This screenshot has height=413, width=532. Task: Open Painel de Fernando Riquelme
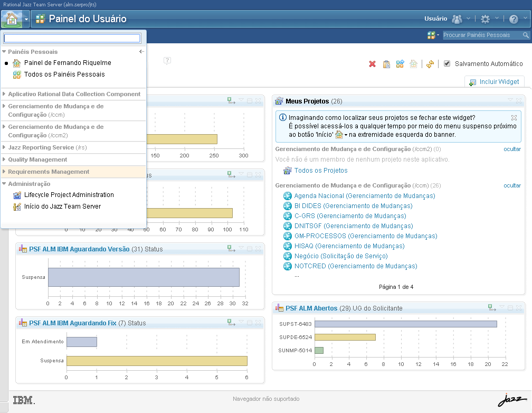(68, 63)
